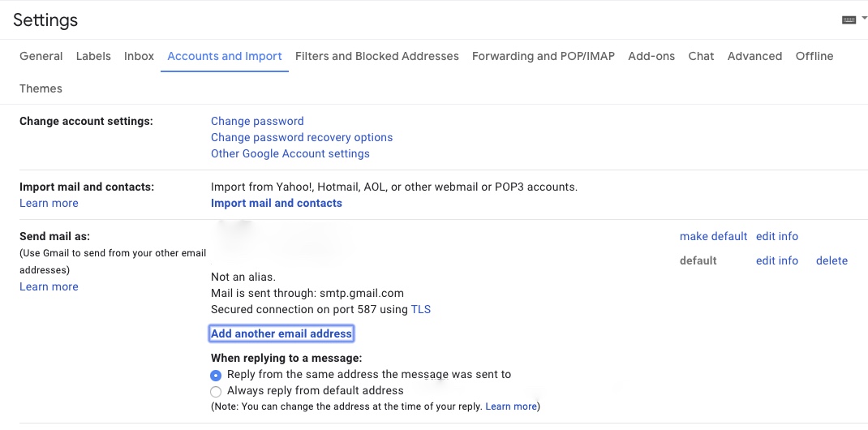Delete the default send-as address
Image resolution: width=868 pixels, height=430 pixels.
click(831, 260)
